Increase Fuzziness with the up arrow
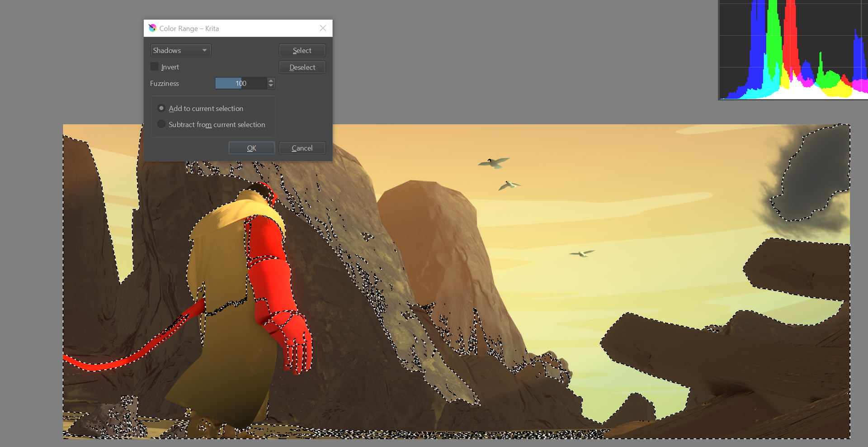This screenshot has height=447, width=868. (271, 81)
